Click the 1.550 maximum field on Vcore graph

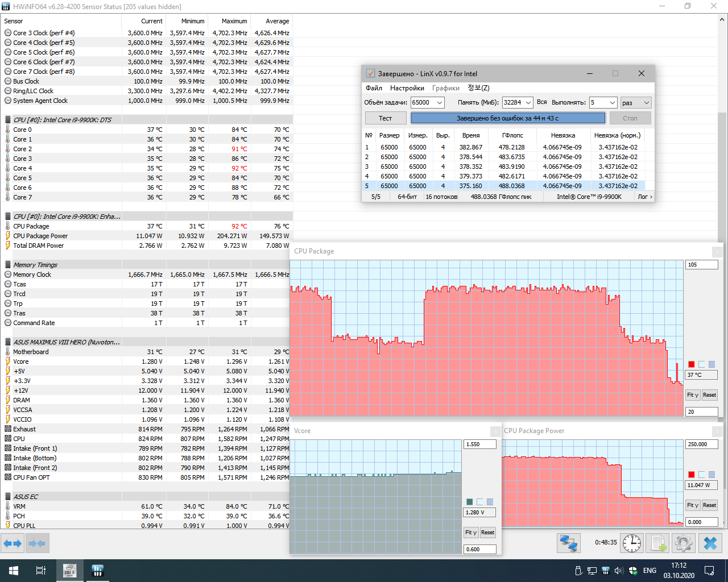(480, 444)
